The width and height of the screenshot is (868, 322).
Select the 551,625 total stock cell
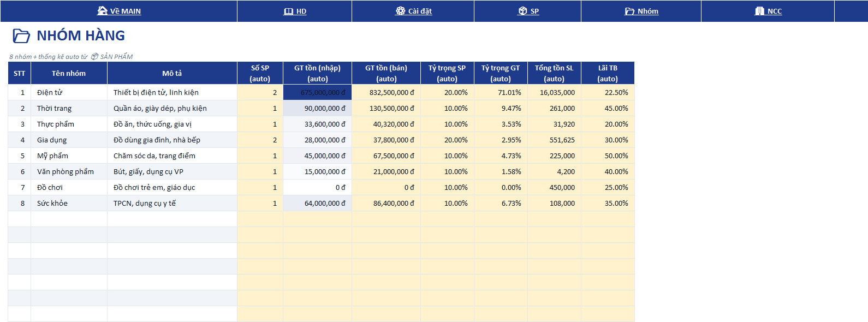[554, 140]
